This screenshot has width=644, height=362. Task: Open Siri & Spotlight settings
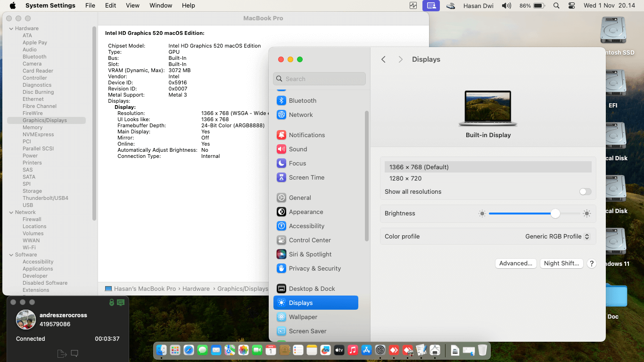pos(310,254)
